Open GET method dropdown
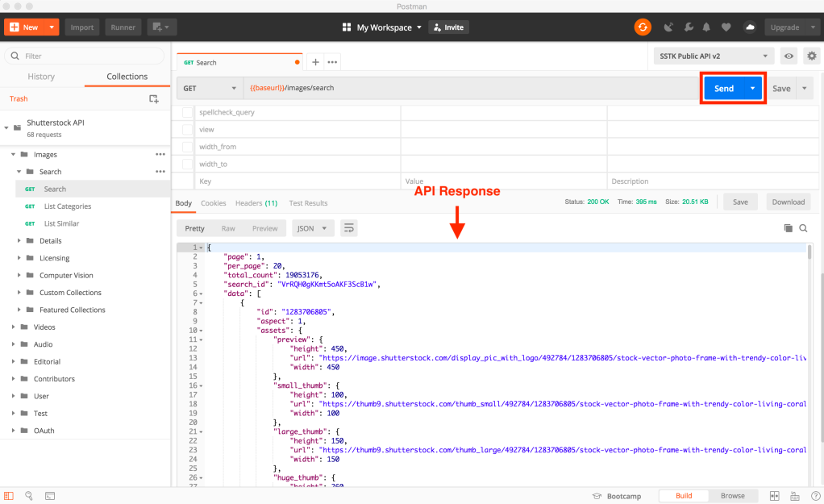Image resolution: width=824 pixels, height=504 pixels. point(210,88)
